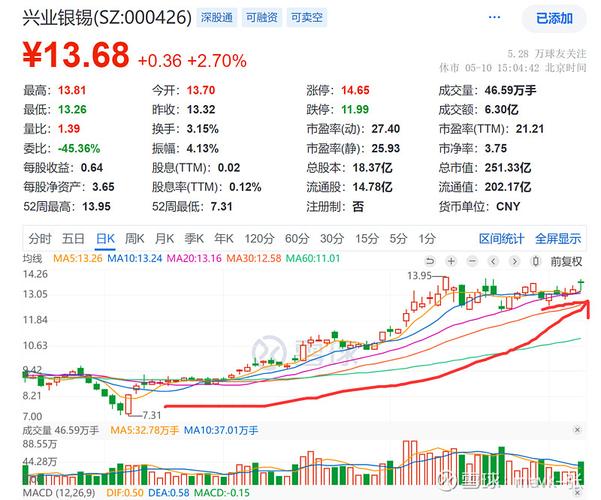Viewport: 601px width, 500px height.
Task: Shift chart right with right chevron
Action: 514,262
